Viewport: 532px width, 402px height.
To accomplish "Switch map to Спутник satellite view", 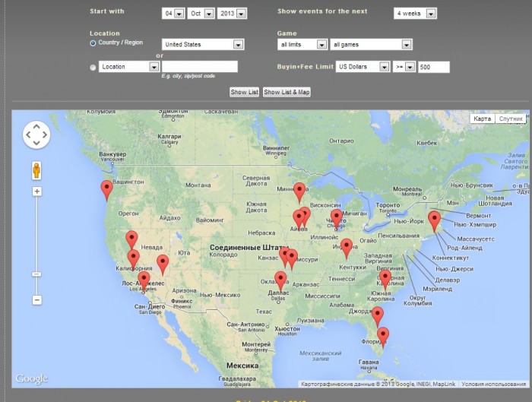I will point(511,119).
